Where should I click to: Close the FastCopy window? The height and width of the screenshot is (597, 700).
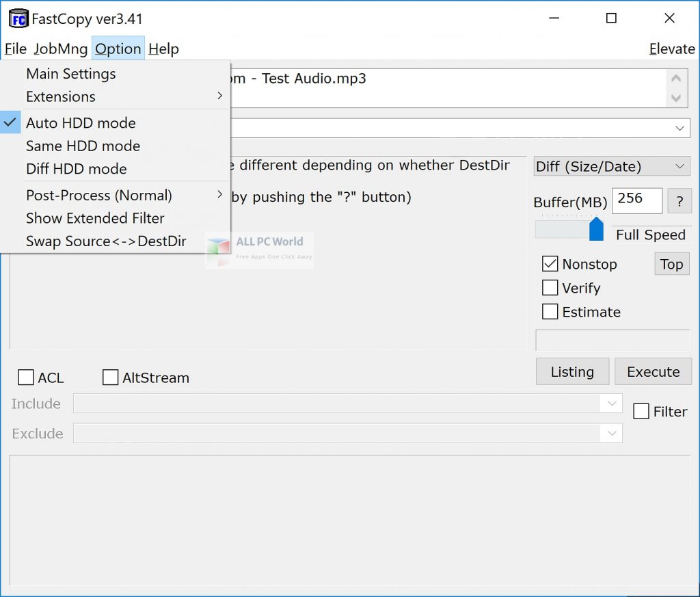pyautogui.click(x=669, y=18)
